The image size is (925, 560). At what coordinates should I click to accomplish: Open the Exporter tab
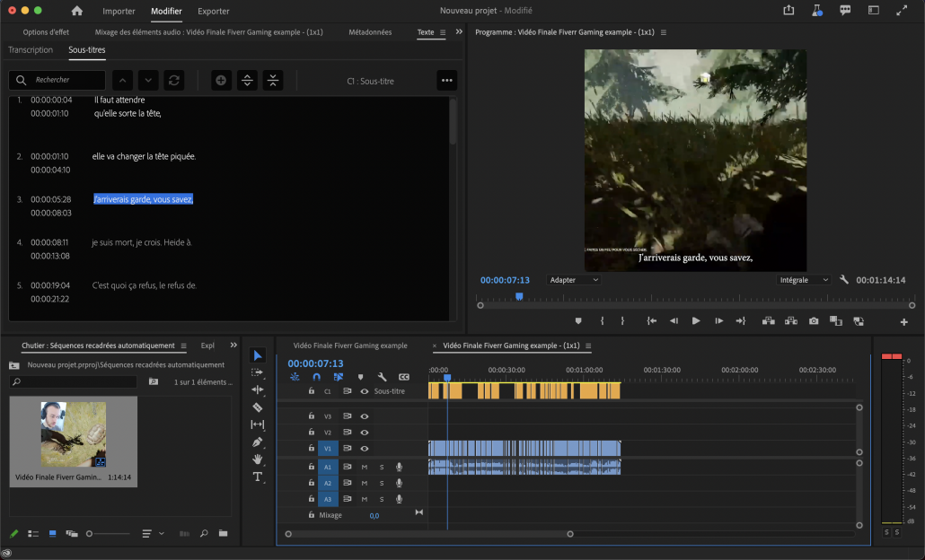[213, 11]
